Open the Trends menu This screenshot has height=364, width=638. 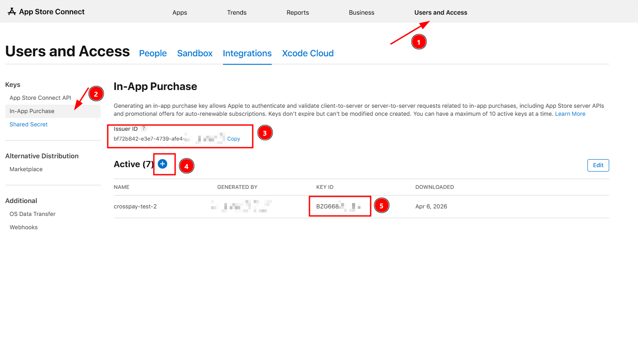click(237, 12)
